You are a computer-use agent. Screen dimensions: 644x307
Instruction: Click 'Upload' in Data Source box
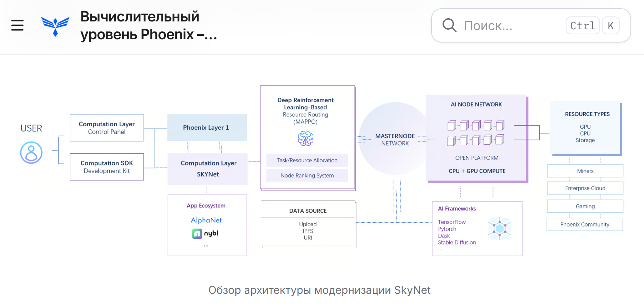click(308, 224)
